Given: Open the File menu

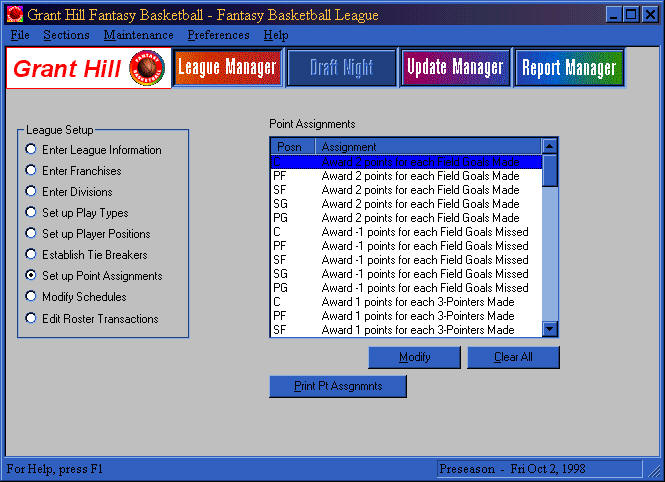Looking at the screenshot, I should point(20,35).
